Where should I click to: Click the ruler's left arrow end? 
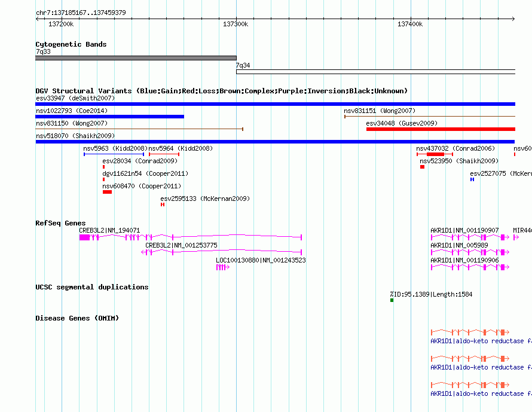point(37,19)
